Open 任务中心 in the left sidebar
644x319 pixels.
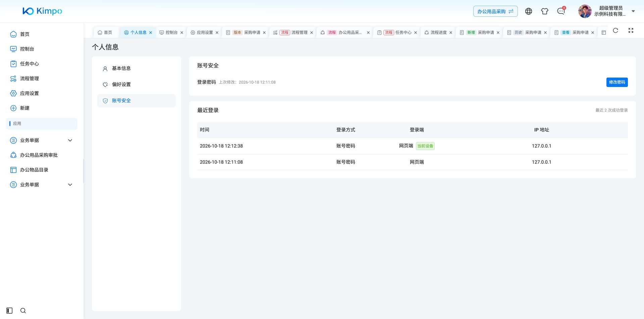point(42,64)
